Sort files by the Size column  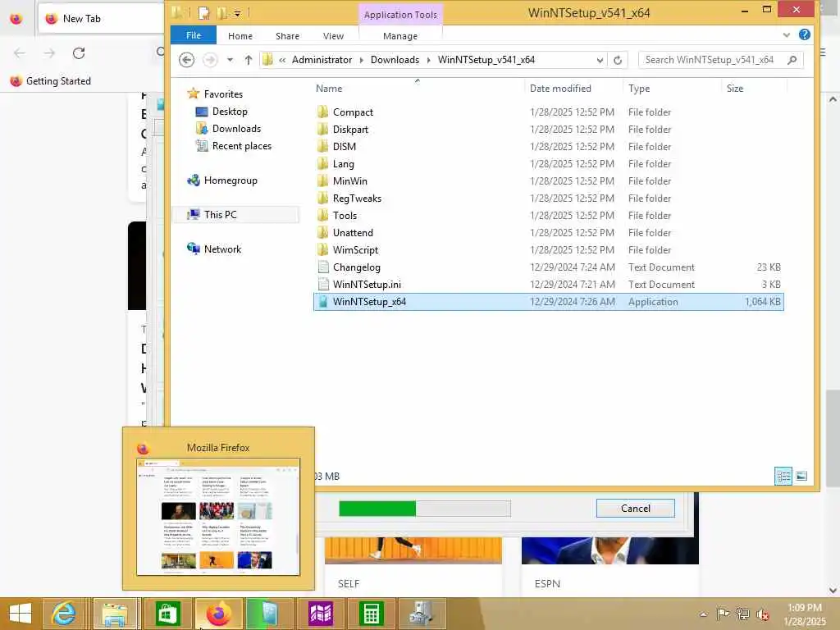pos(734,89)
